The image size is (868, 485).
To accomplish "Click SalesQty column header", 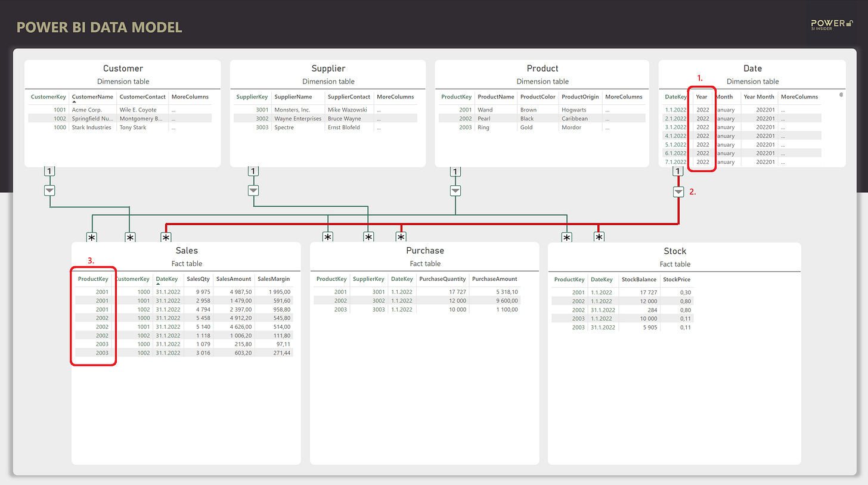I will tap(199, 279).
